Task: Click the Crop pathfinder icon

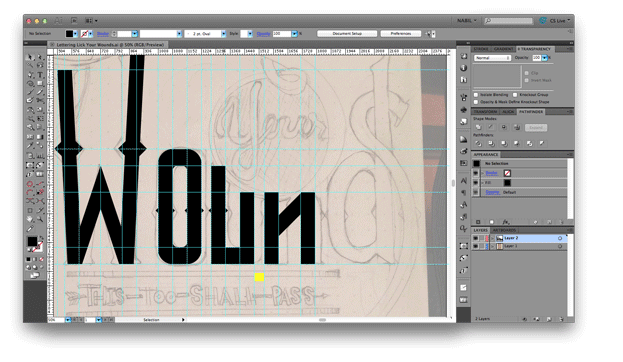Action: tap(517, 143)
